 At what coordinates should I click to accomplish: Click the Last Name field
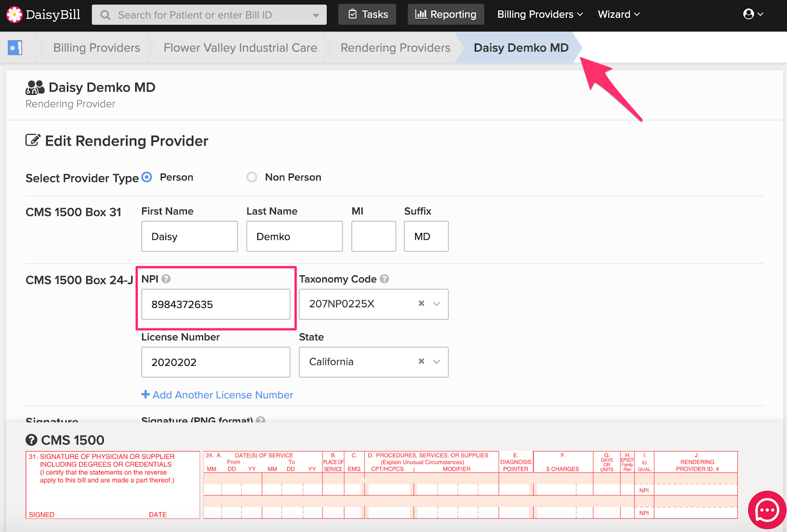tap(295, 236)
